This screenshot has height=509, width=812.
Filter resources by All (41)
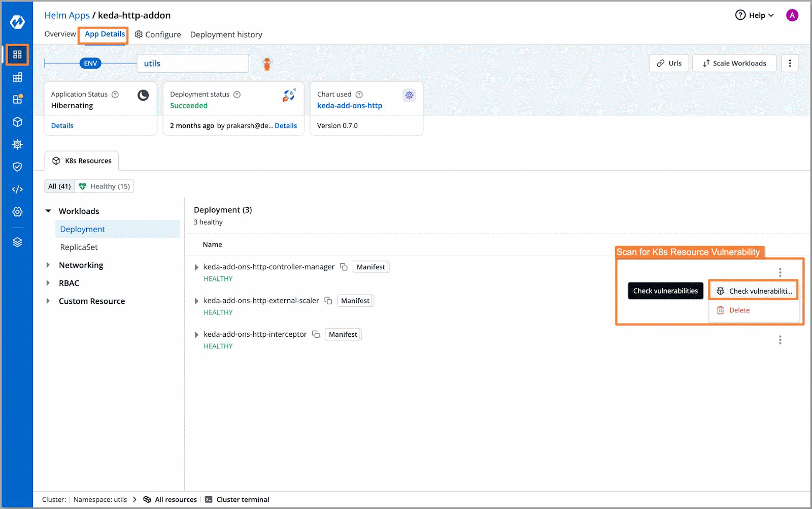click(59, 186)
